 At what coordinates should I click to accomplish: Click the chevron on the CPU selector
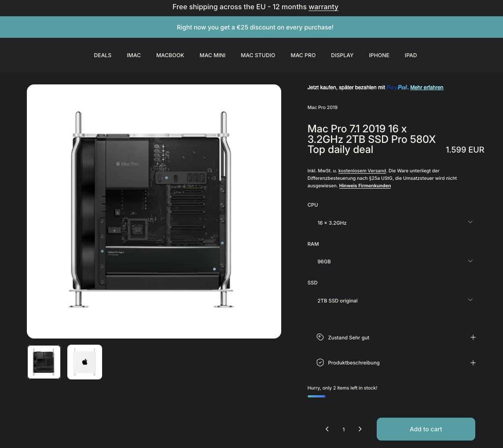[470, 222]
